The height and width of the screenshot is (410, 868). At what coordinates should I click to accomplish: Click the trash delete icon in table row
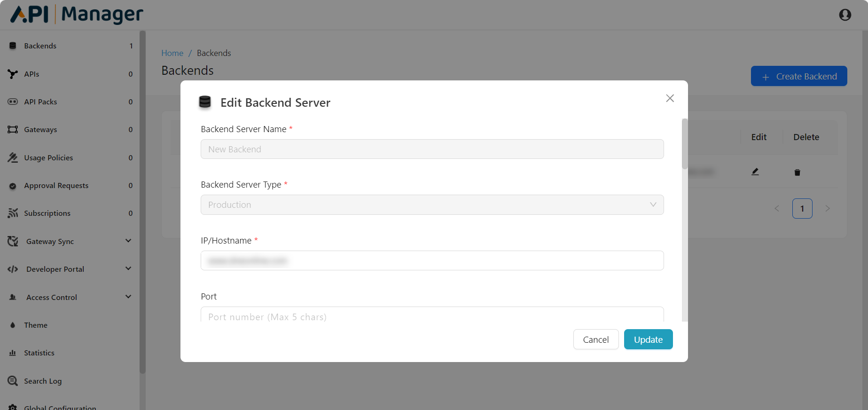tap(797, 173)
